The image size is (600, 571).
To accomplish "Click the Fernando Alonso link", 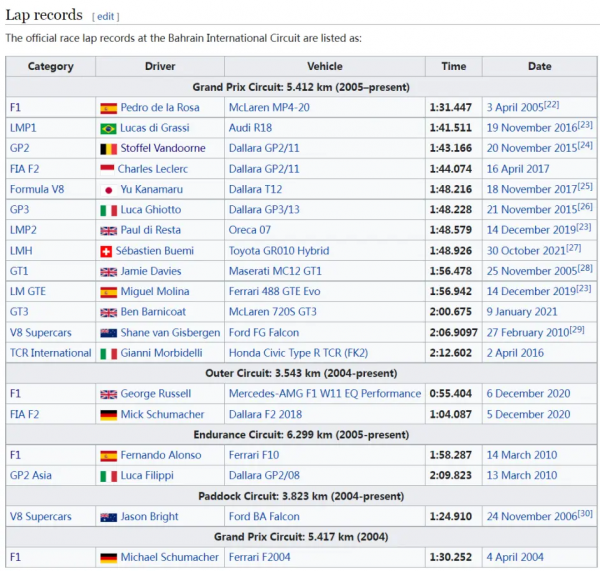I will [x=162, y=455].
